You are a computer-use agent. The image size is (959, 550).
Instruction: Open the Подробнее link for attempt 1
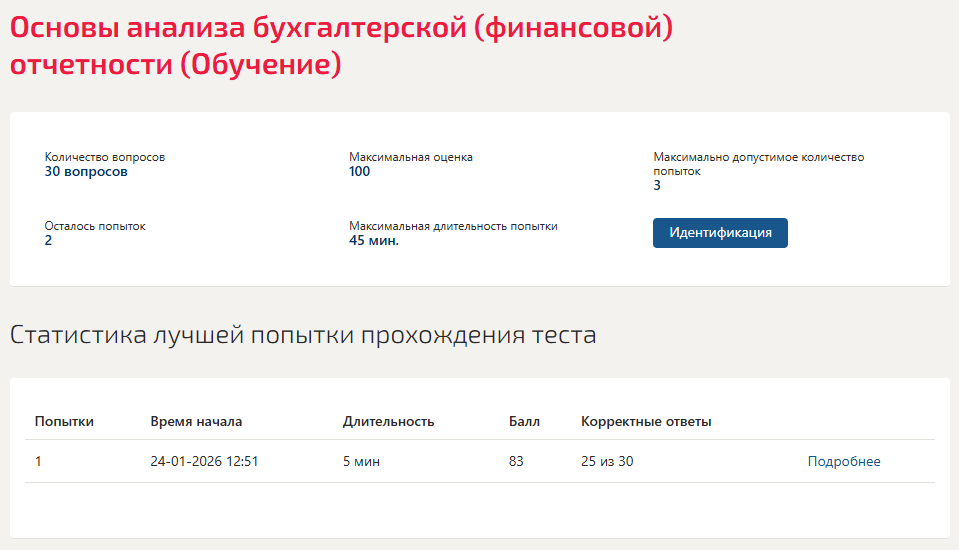843,461
